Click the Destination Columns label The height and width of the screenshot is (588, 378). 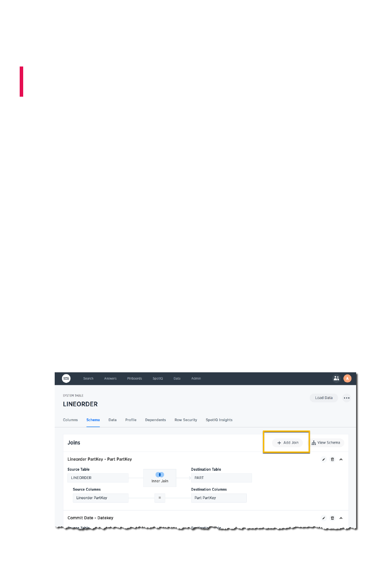pos(209,490)
